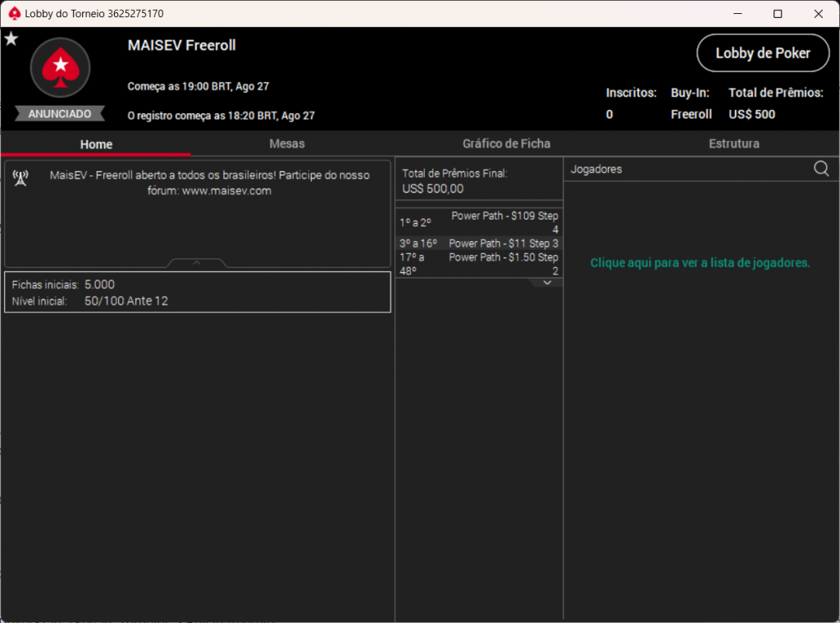Open the Mesas tab
This screenshot has height=623, width=840.
(286, 143)
